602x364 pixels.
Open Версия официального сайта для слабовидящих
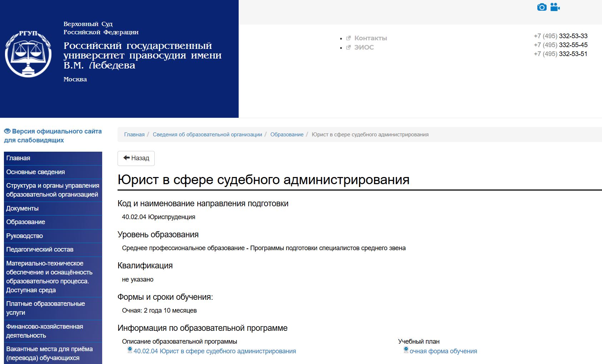click(53, 136)
